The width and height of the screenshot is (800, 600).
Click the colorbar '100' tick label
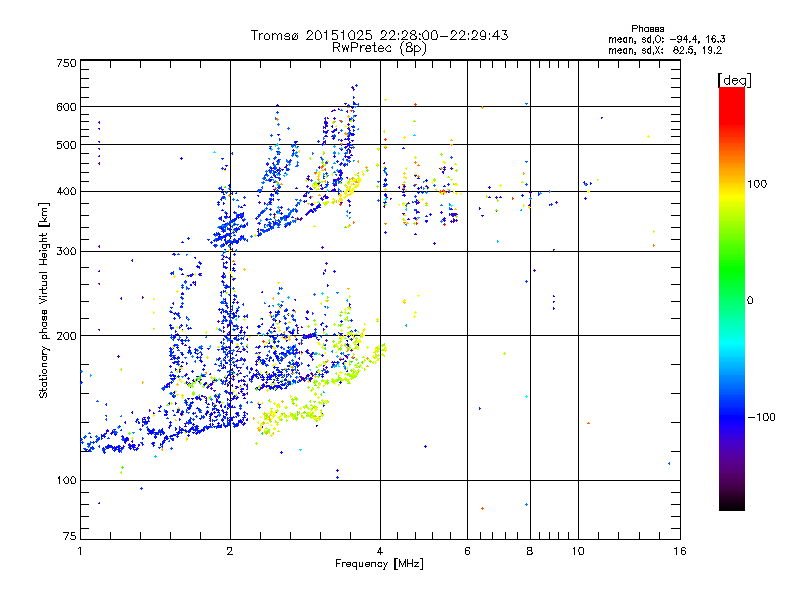757,184
